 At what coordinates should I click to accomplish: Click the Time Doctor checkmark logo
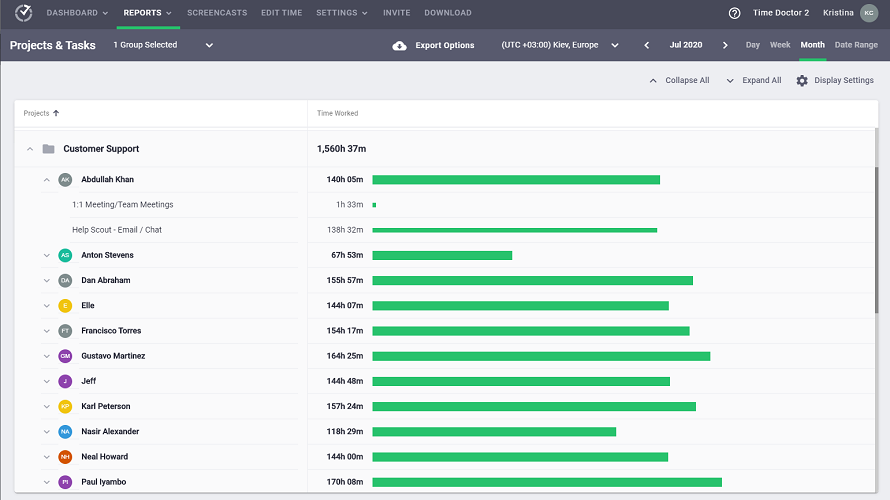click(23, 13)
